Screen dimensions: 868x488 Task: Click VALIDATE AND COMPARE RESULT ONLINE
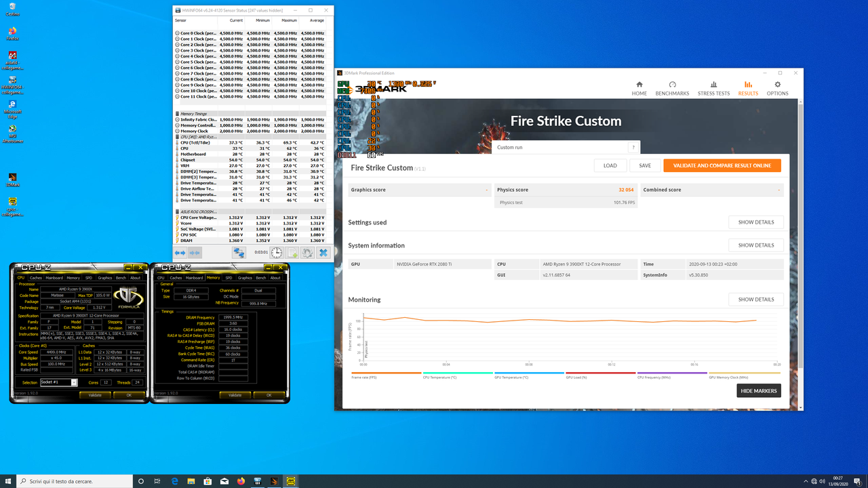(x=722, y=165)
